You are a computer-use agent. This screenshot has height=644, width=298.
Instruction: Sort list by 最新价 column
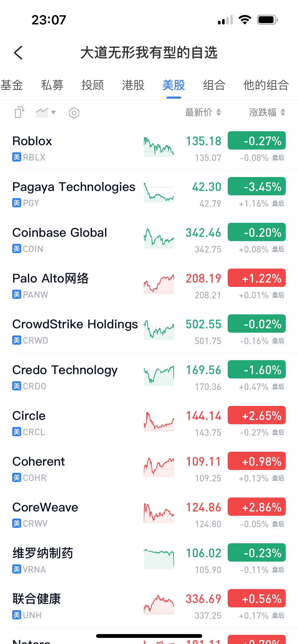click(203, 112)
